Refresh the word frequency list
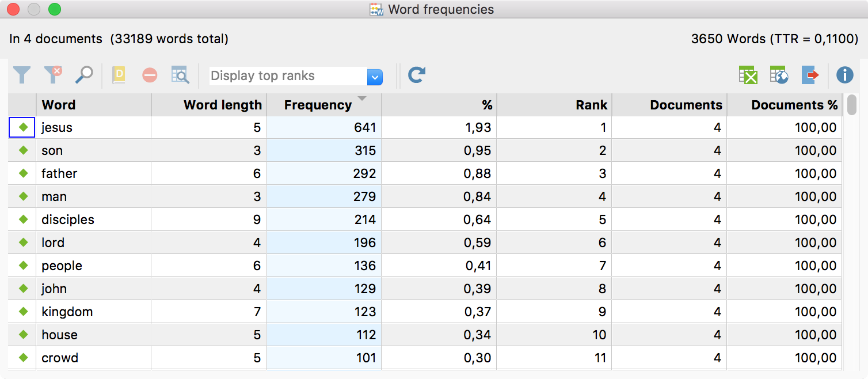Screen dimensions: 868x379 tap(417, 75)
